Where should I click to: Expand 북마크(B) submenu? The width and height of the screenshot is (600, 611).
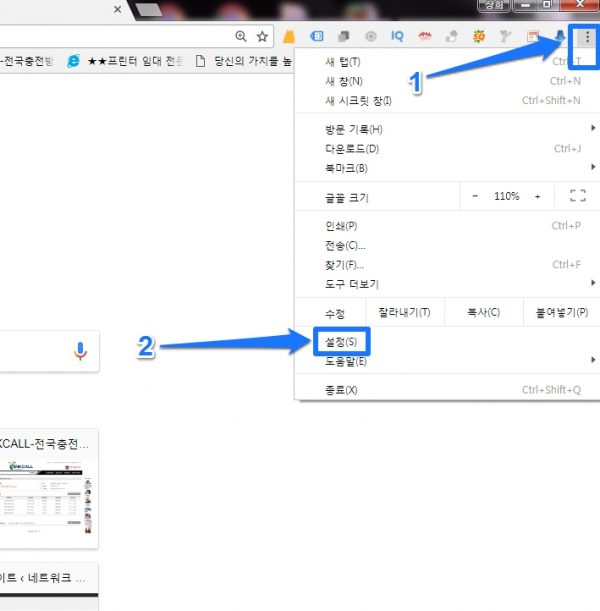coord(447,168)
